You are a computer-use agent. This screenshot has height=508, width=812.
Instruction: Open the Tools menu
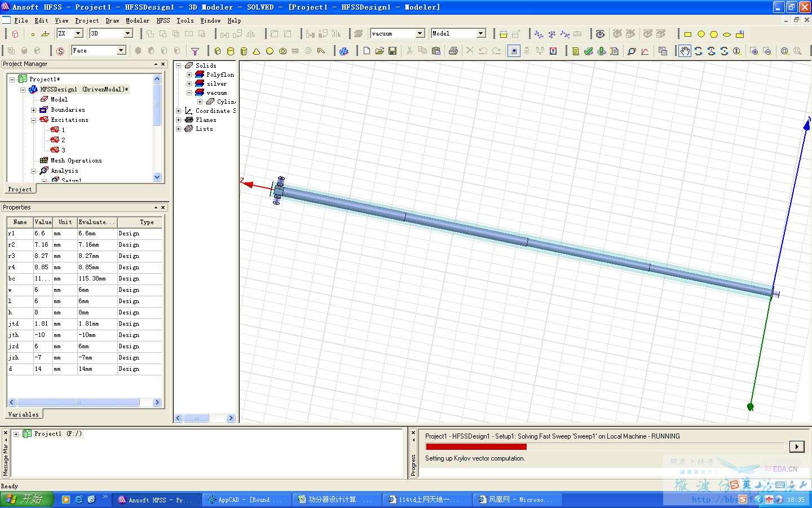pyautogui.click(x=185, y=20)
